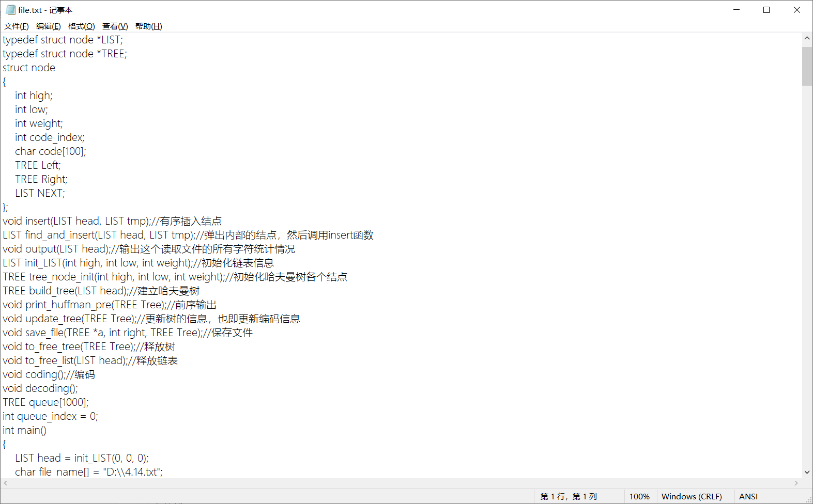
Task: Click the 'LIST init_LIST(int high...' declaration line
Action: pyautogui.click(x=139, y=263)
